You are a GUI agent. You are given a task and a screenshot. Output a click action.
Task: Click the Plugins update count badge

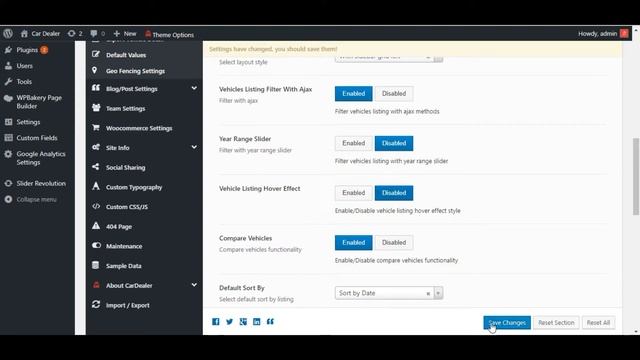(44, 50)
